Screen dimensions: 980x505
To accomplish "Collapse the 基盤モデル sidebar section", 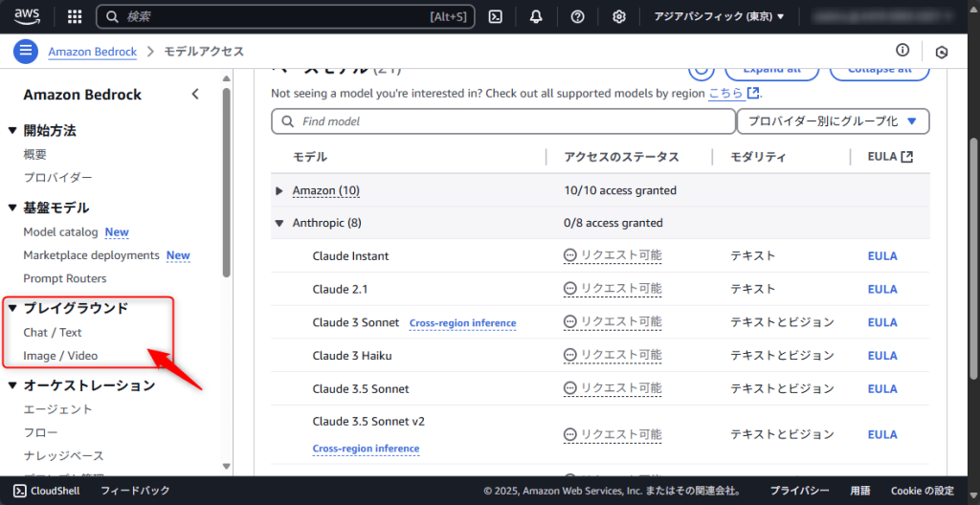I will point(12,208).
